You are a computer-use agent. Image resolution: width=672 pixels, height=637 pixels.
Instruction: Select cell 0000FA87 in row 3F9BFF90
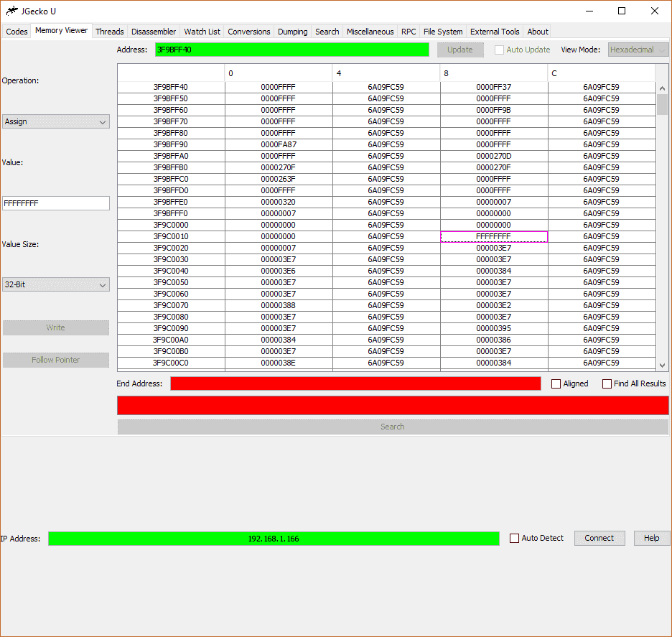(279, 144)
